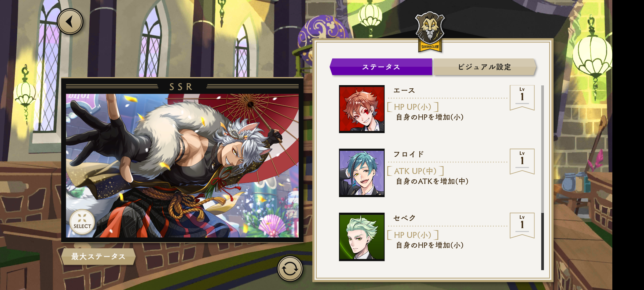Select the HP UP(小) buff for セベク
Image resolution: width=644 pixels, height=290 pixels.
pyautogui.click(x=413, y=235)
